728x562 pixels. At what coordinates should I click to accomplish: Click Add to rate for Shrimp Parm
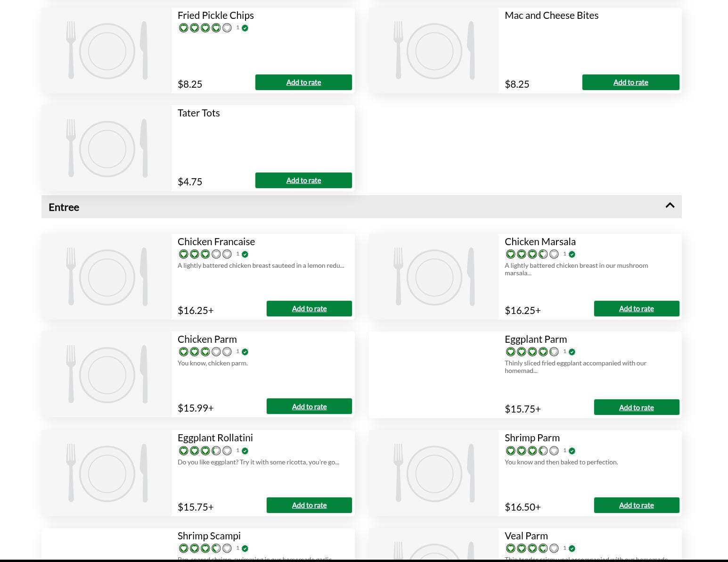(x=636, y=505)
